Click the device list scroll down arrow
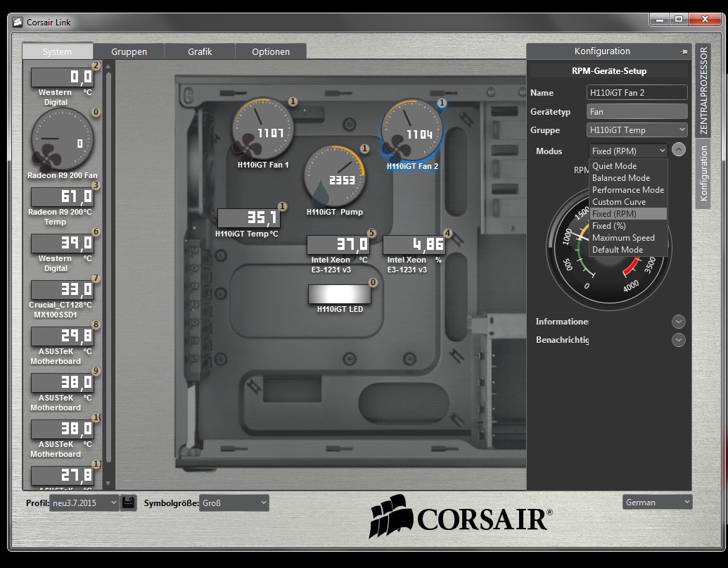 (x=108, y=484)
